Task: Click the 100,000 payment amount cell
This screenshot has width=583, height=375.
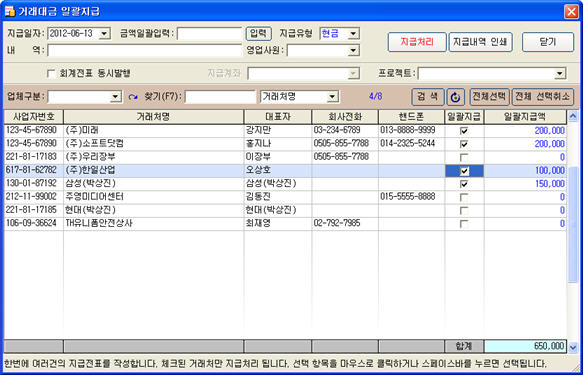Action: 525,170
